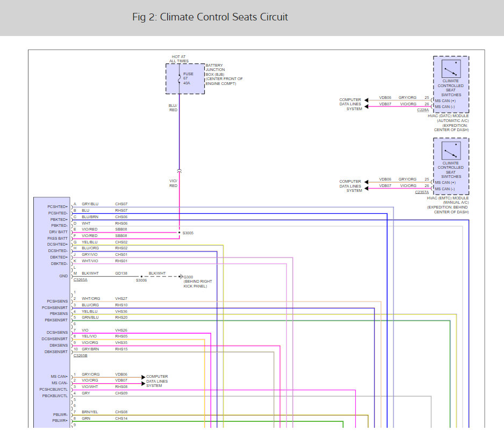Click circuit code RHS06
The image size is (504, 438).
pyautogui.click(x=121, y=224)
